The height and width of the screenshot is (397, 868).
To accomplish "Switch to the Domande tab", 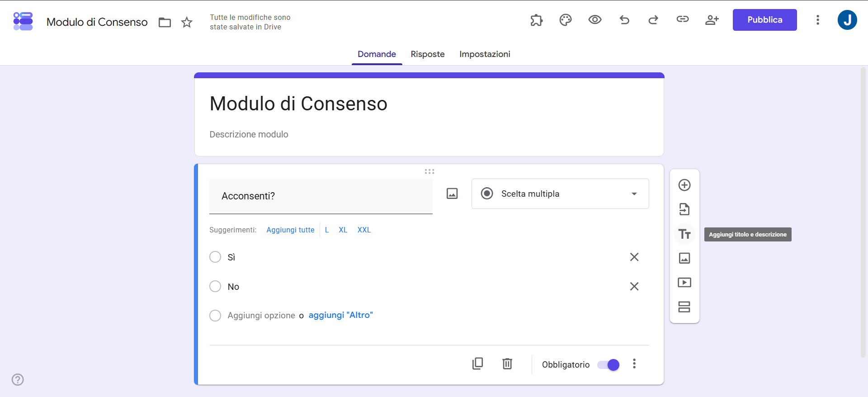I will 377,54.
